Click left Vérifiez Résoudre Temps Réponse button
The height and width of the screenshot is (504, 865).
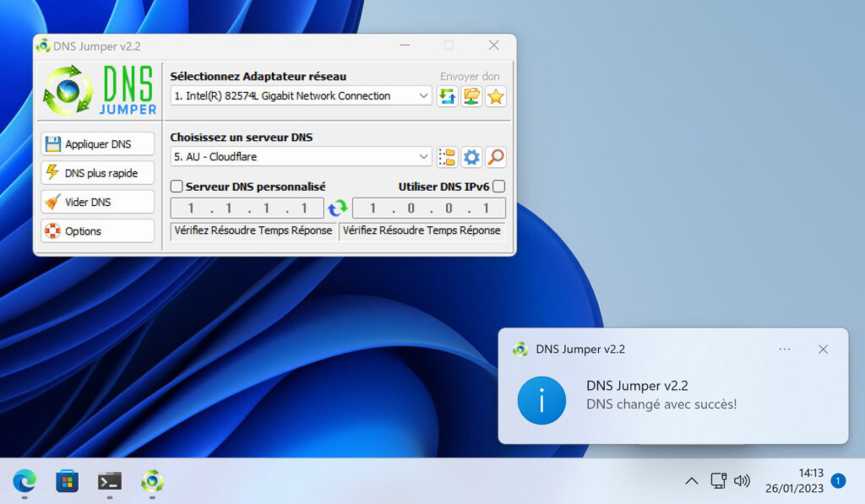(253, 230)
